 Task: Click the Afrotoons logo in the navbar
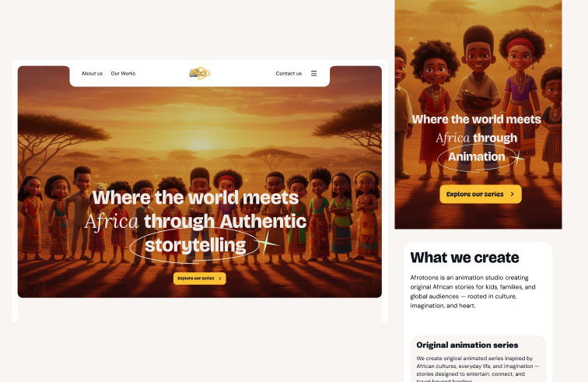(x=199, y=73)
